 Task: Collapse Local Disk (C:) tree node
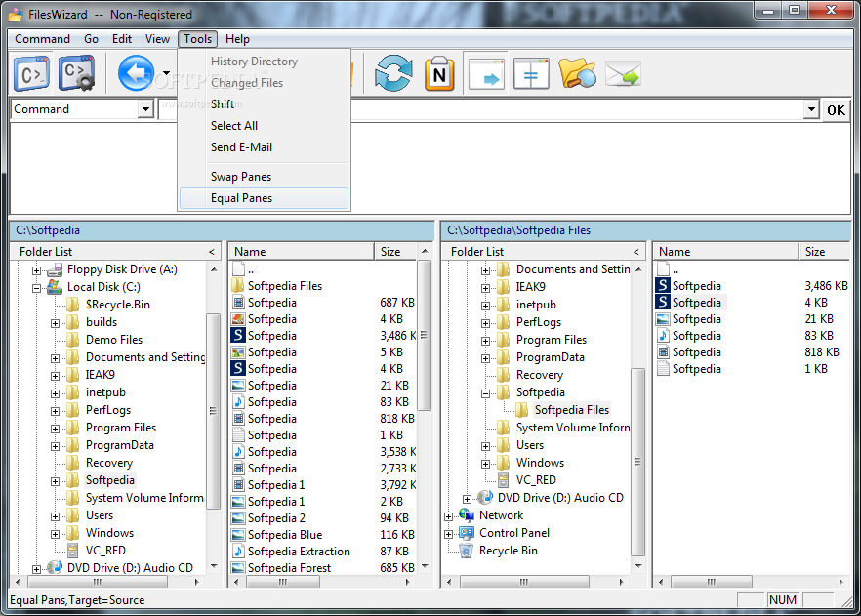click(36, 288)
